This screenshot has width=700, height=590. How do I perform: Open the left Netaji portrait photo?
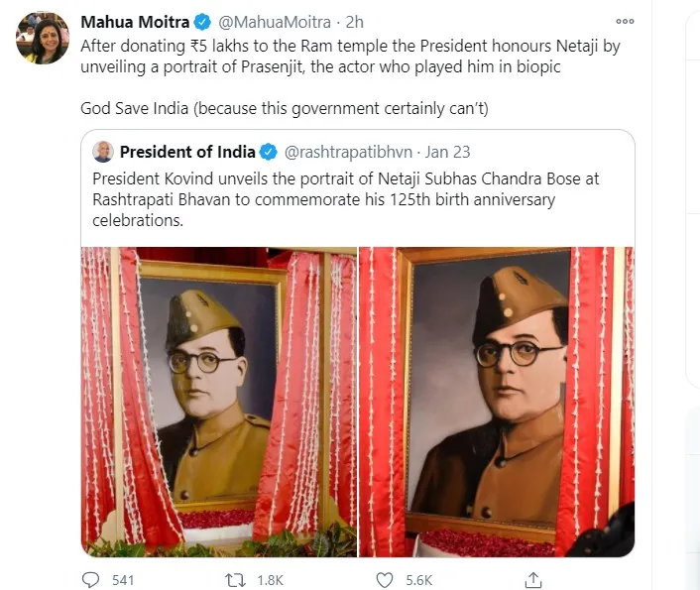tap(219, 402)
